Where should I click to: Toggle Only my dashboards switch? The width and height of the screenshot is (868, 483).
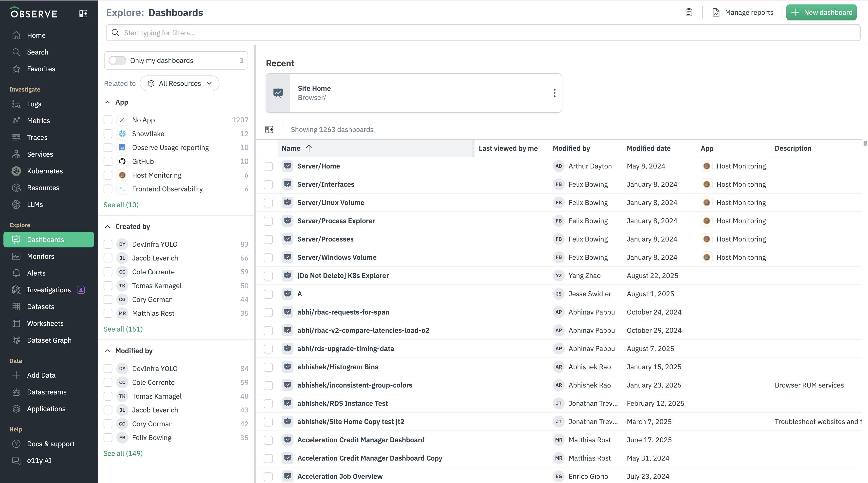coord(117,60)
